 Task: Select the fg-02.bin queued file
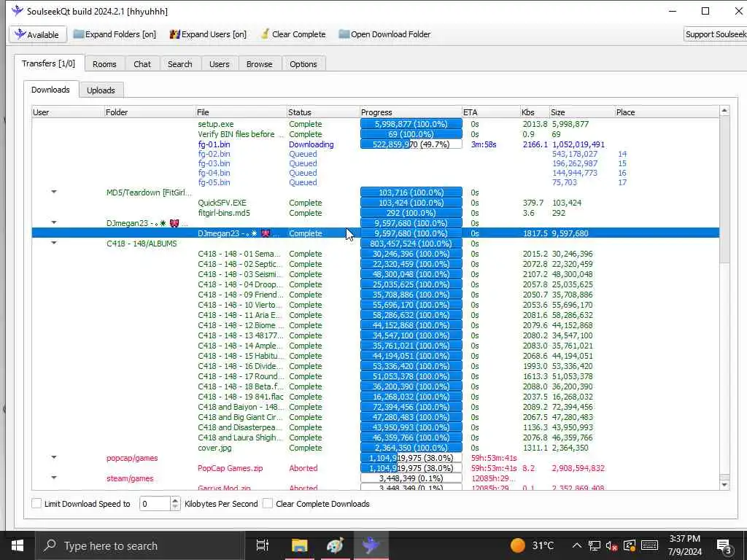(x=214, y=154)
